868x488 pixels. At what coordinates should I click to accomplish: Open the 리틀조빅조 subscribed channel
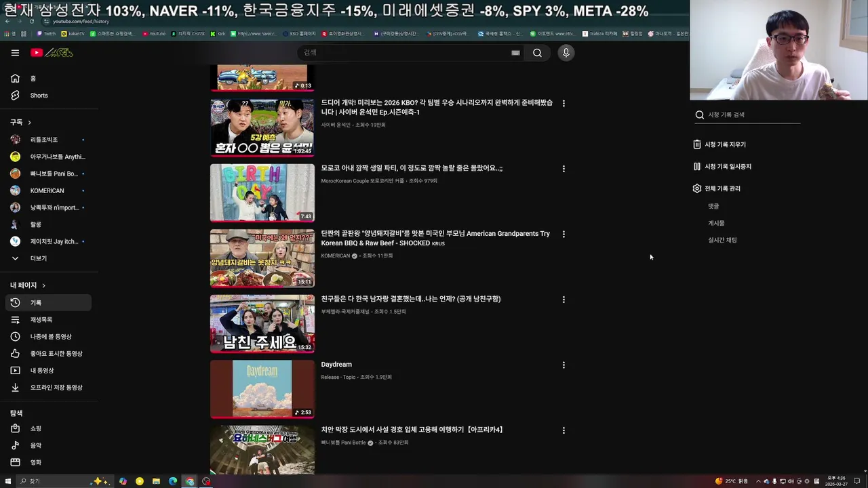tap(47, 140)
